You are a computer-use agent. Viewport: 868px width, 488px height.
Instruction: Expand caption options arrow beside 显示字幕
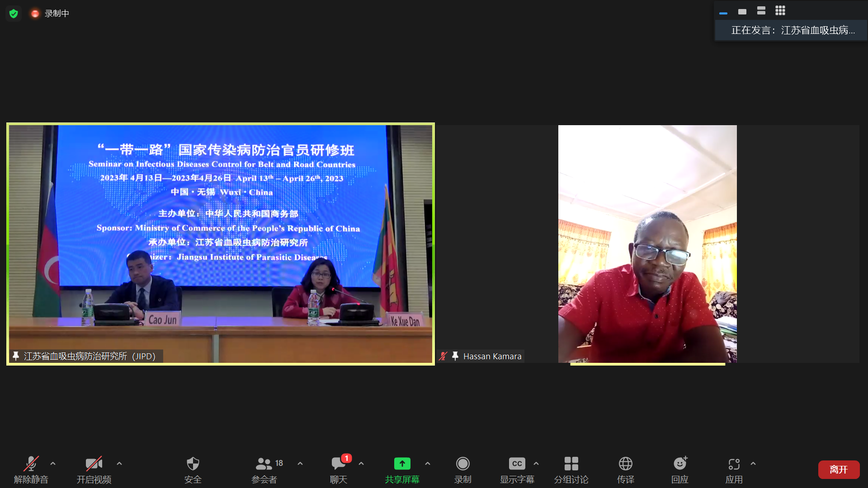click(536, 464)
